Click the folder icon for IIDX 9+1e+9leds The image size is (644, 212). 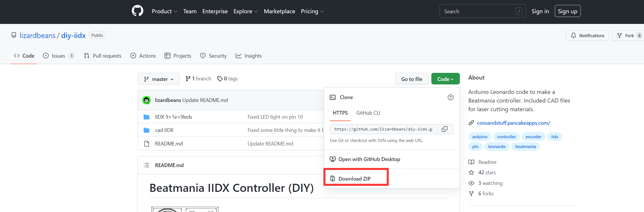tap(146, 117)
